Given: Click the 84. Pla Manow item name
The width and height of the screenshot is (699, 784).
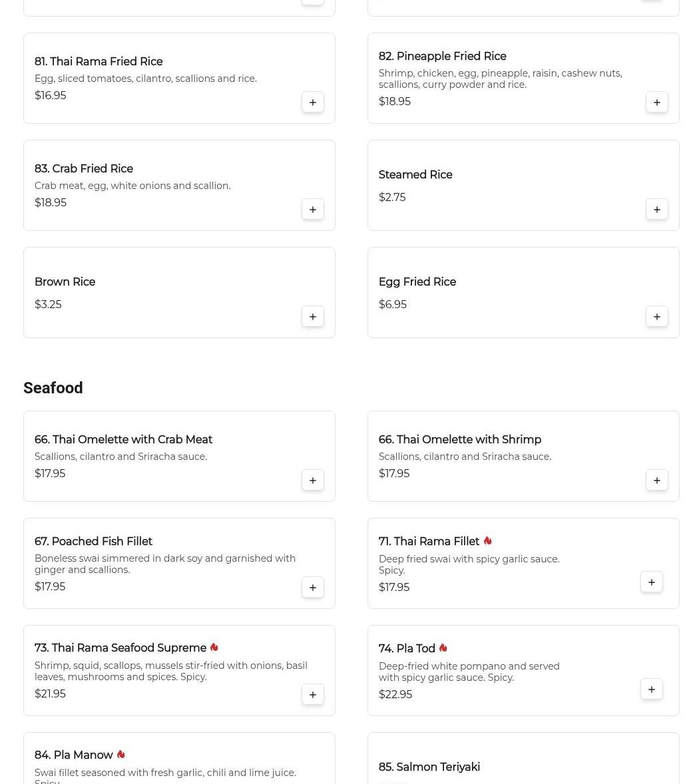Looking at the screenshot, I should click(x=74, y=755).
